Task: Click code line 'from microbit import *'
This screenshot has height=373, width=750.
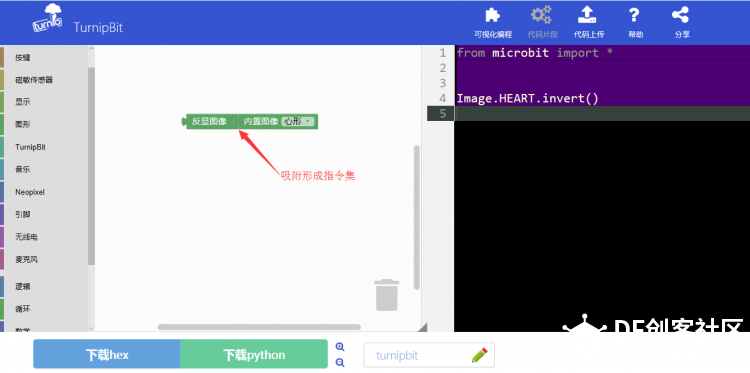Action: 535,53
